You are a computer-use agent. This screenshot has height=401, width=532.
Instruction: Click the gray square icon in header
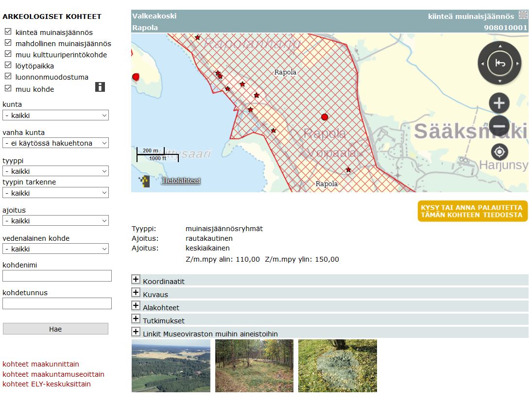point(523,15)
